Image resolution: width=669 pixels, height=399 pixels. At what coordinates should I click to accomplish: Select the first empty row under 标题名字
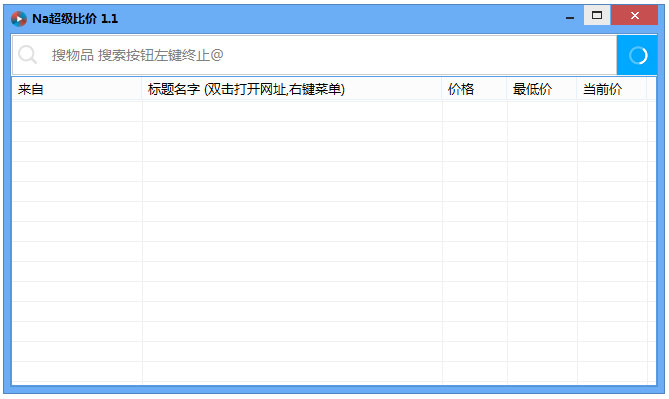[x=292, y=111]
